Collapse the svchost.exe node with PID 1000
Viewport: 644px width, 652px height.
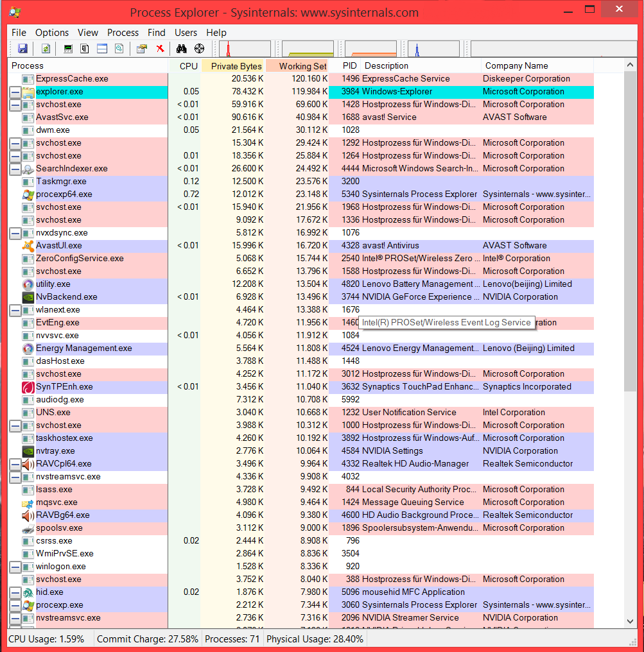(15, 426)
